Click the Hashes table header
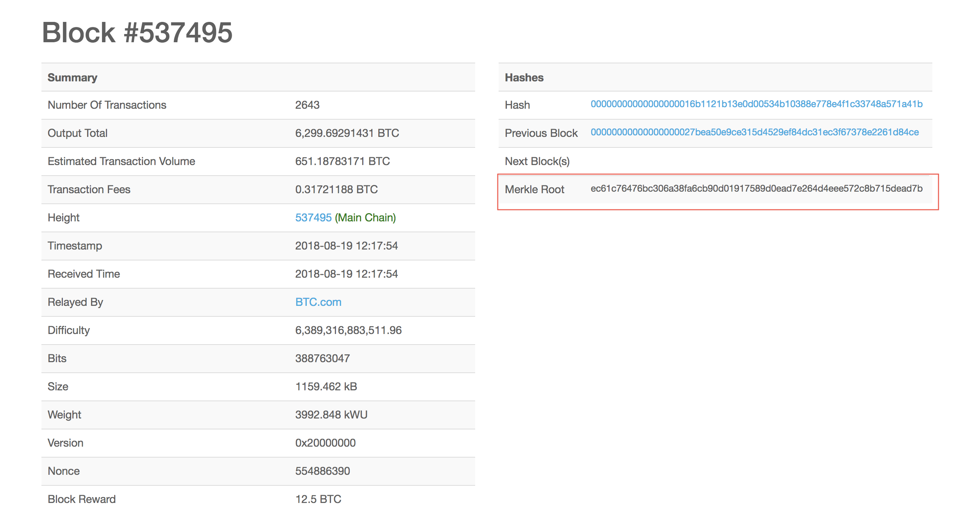 tap(524, 77)
